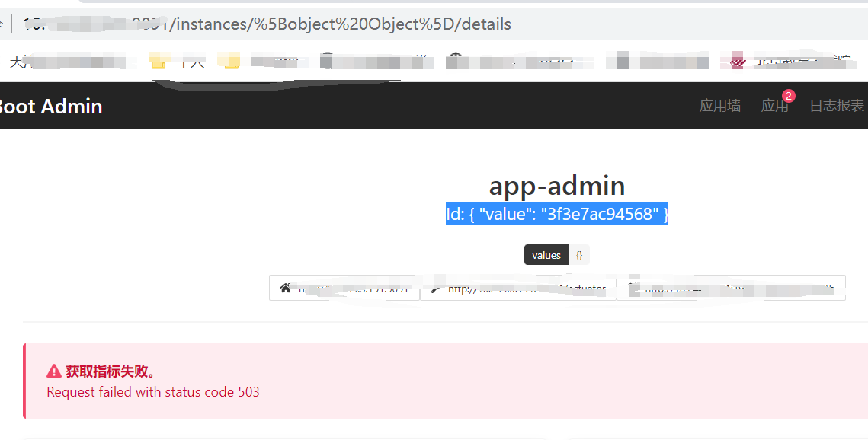Viewport: 868px width, 440px height.
Task: Open the 日志报表 navbar item
Action: pyautogui.click(x=838, y=106)
